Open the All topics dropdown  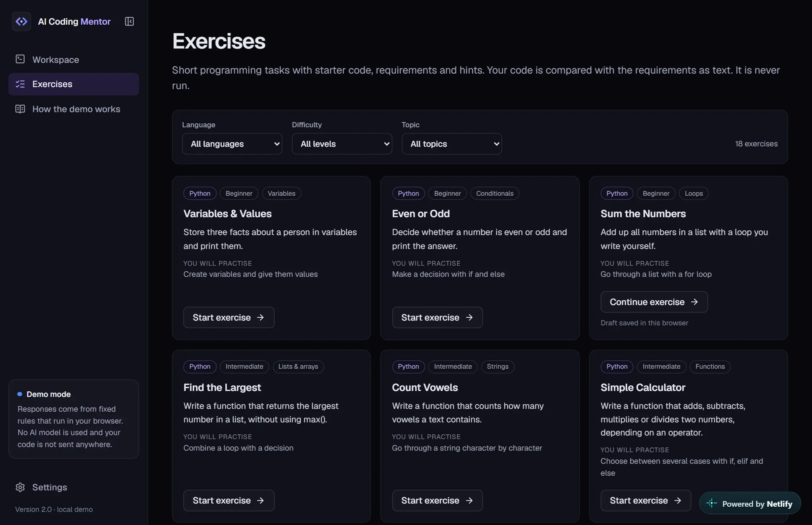coord(452,144)
